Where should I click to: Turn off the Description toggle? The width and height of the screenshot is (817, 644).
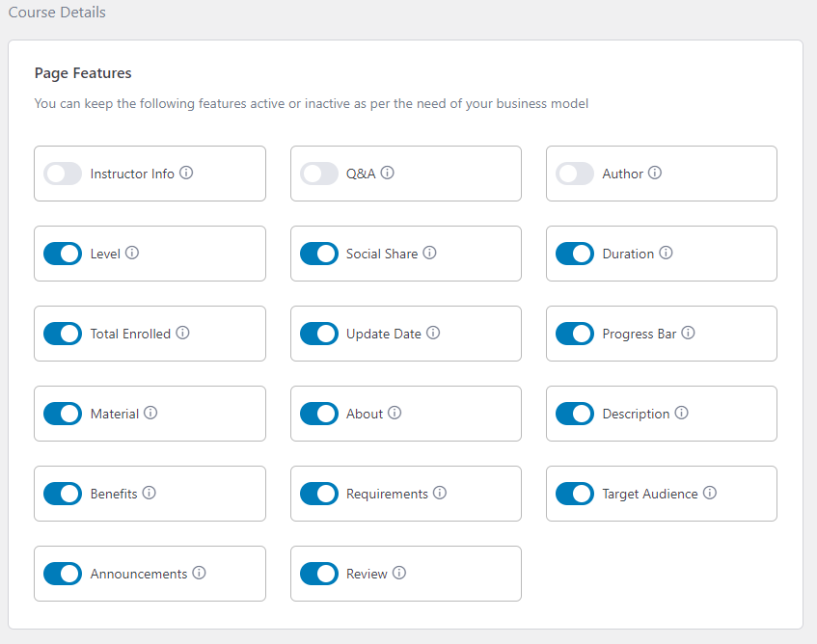(575, 414)
